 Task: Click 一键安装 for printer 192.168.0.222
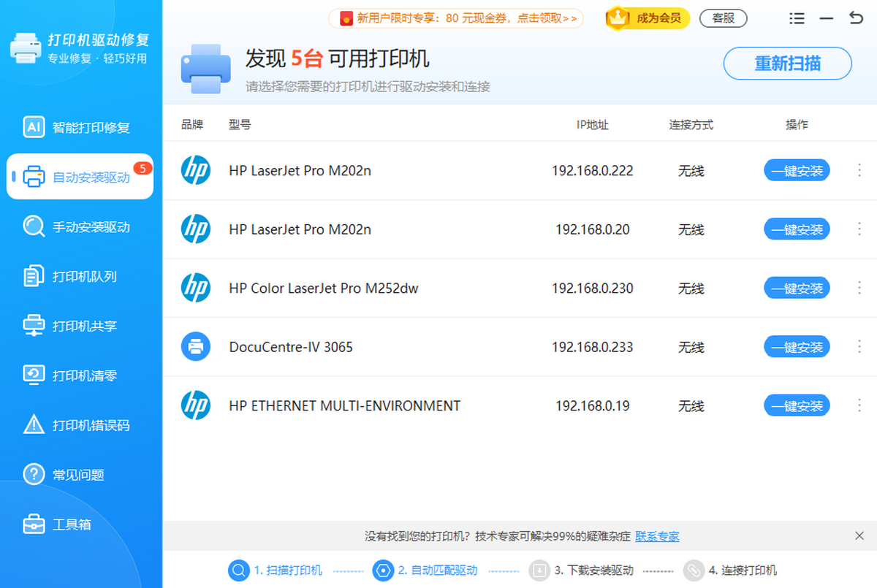point(797,170)
